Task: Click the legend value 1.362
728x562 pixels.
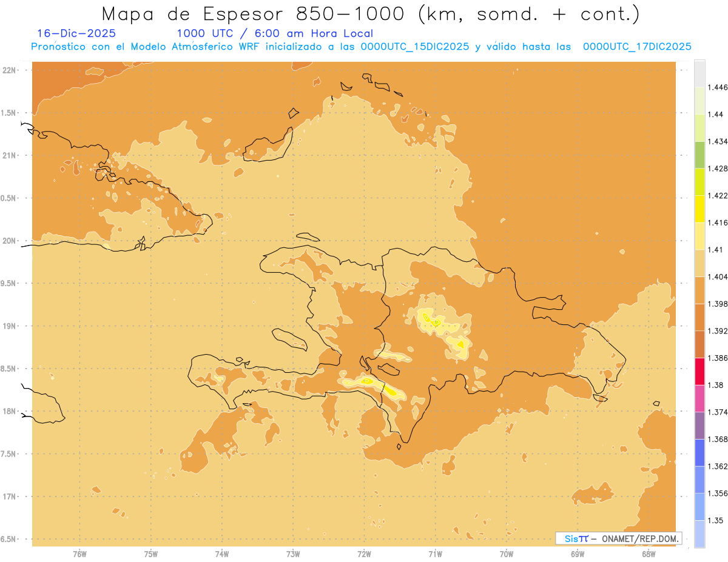Action: pyautogui.click(x=718, y=466)
